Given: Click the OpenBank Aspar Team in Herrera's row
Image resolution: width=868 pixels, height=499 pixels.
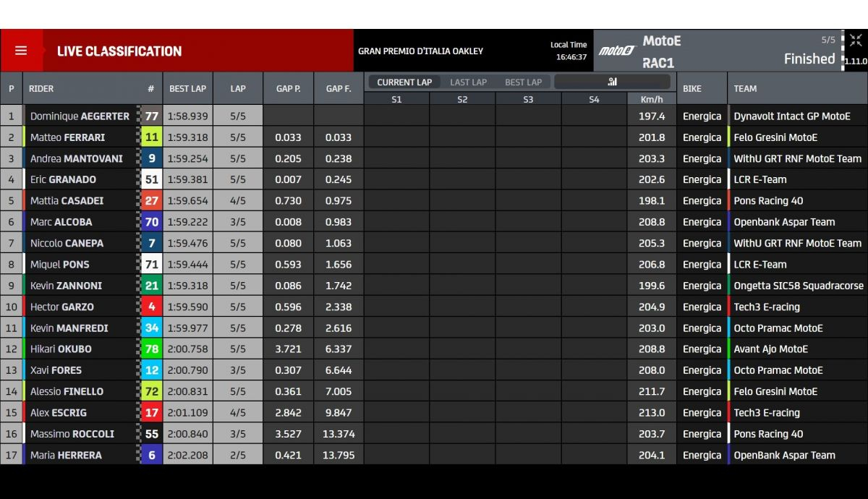Looking at the screenshot, I should coord(784,455).
